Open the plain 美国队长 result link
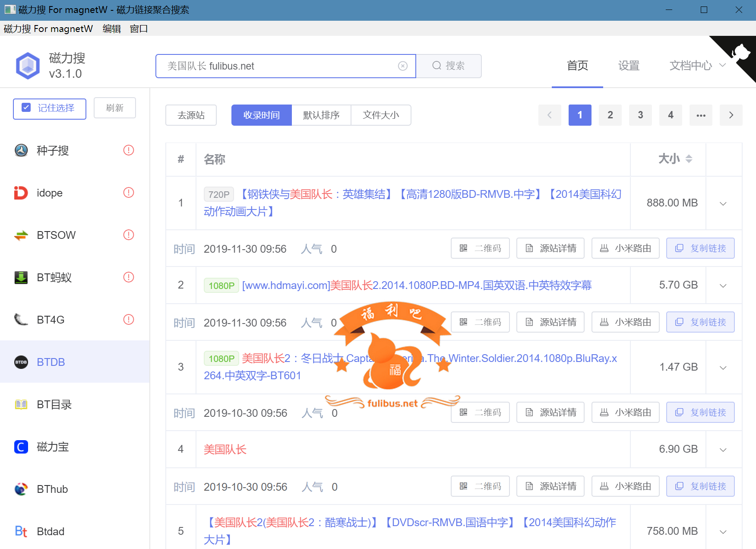 coord(225,450)
